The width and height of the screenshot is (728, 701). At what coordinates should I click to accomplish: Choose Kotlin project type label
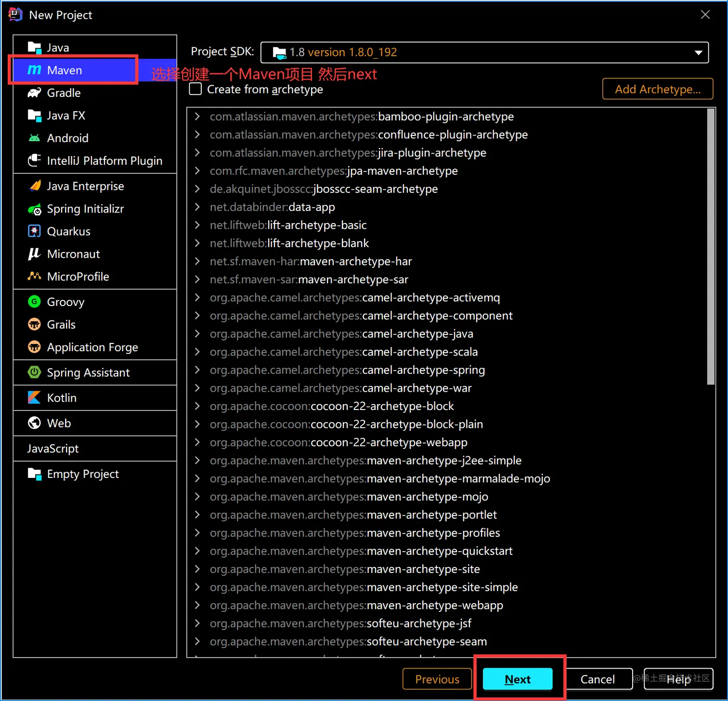click(62, 397)
